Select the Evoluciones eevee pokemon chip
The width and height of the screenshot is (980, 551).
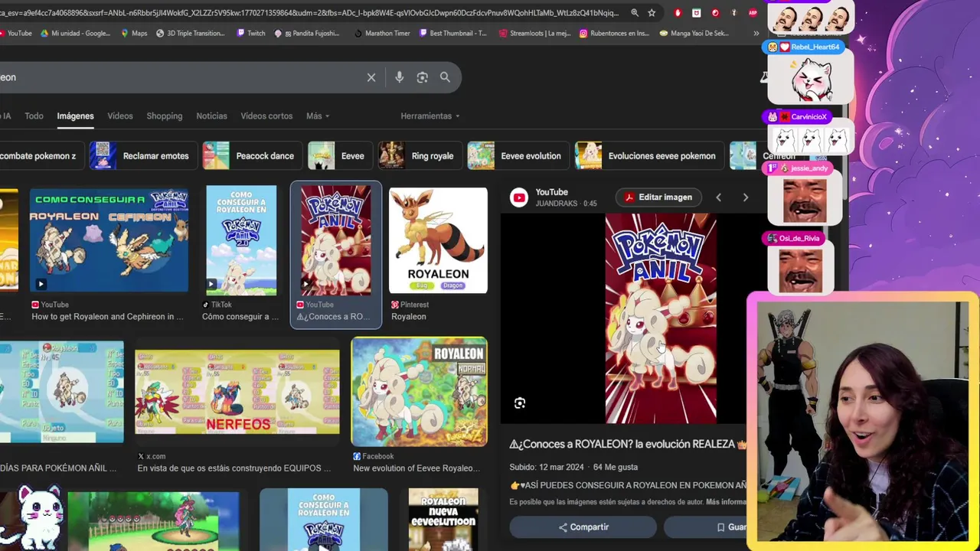[648, 156]
